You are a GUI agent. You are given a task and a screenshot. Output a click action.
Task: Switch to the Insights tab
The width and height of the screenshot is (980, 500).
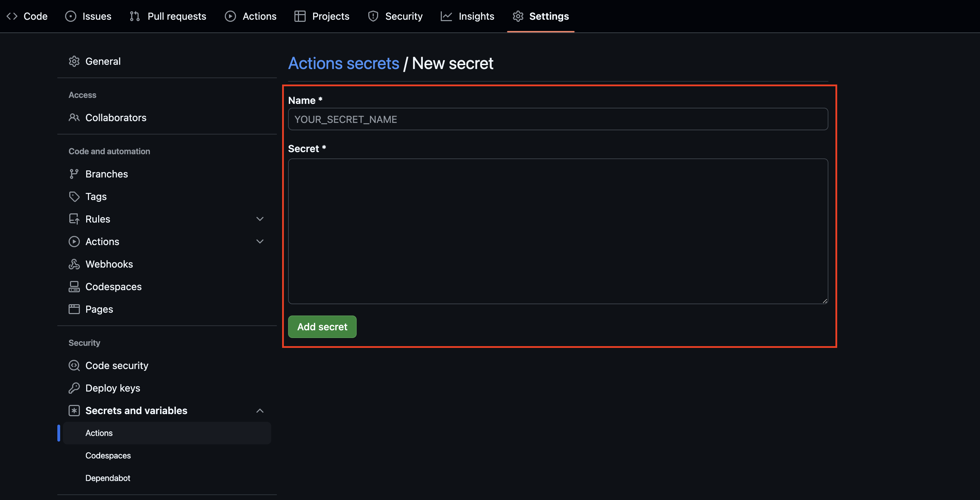pyautogui.click(x=467, y=17)
